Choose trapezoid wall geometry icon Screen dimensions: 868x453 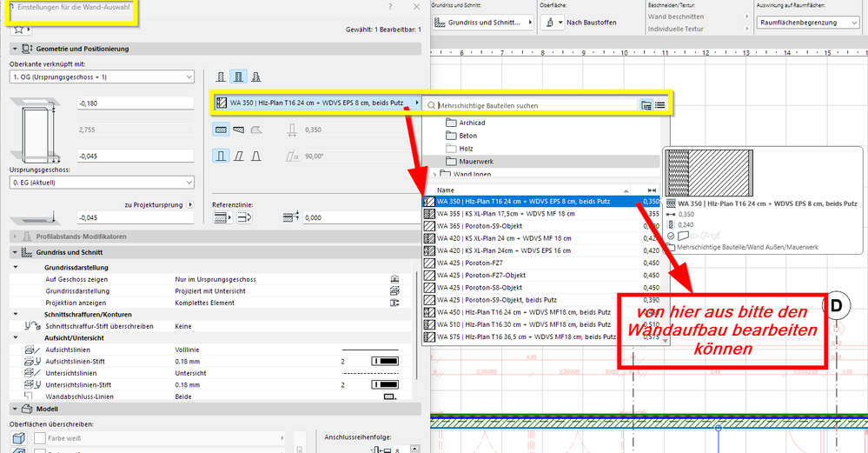pos(238,130)
